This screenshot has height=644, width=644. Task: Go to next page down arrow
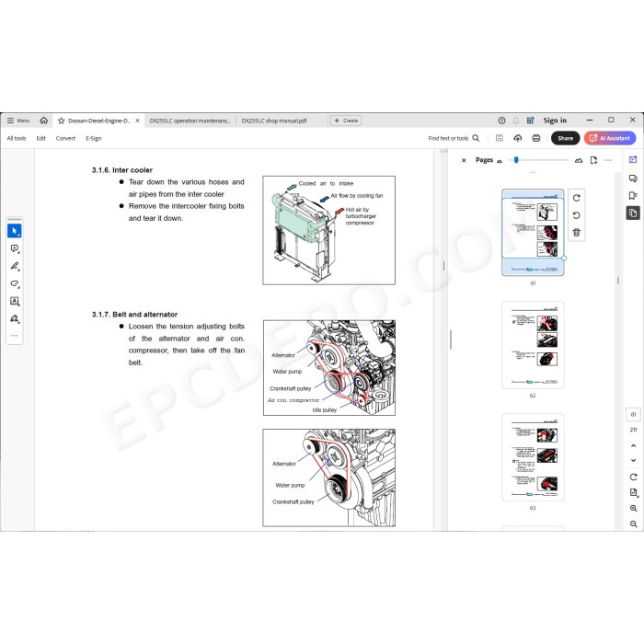[633, 460]
